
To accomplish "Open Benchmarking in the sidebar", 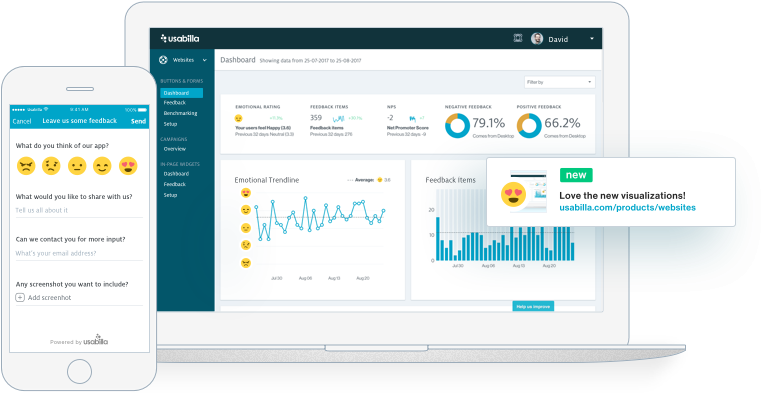I will point(180,113).
